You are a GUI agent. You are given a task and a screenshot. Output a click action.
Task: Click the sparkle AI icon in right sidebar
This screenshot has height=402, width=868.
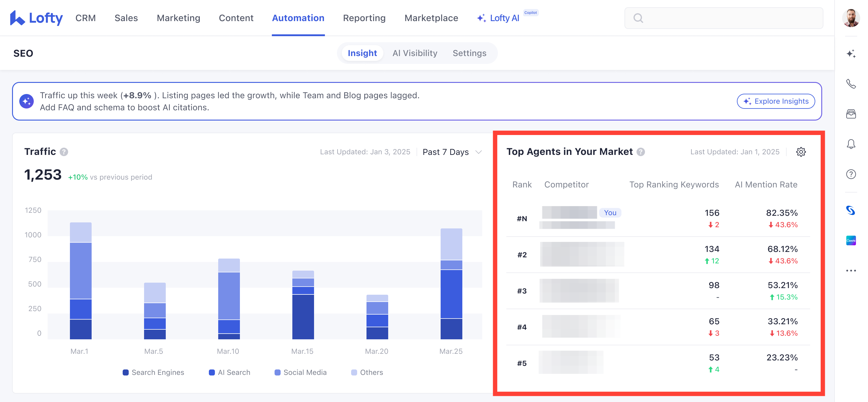coord(851,54)
